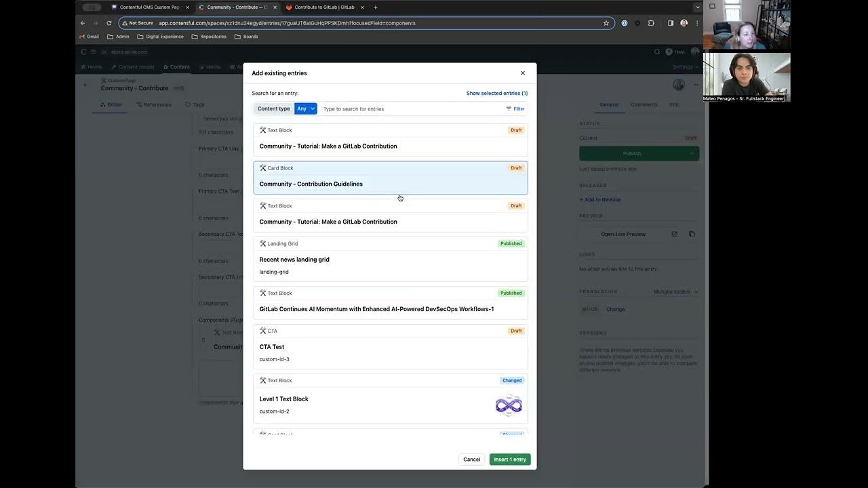
Task: Switch to the Comments sidebar tab
Action: click(x=644, y=104)
